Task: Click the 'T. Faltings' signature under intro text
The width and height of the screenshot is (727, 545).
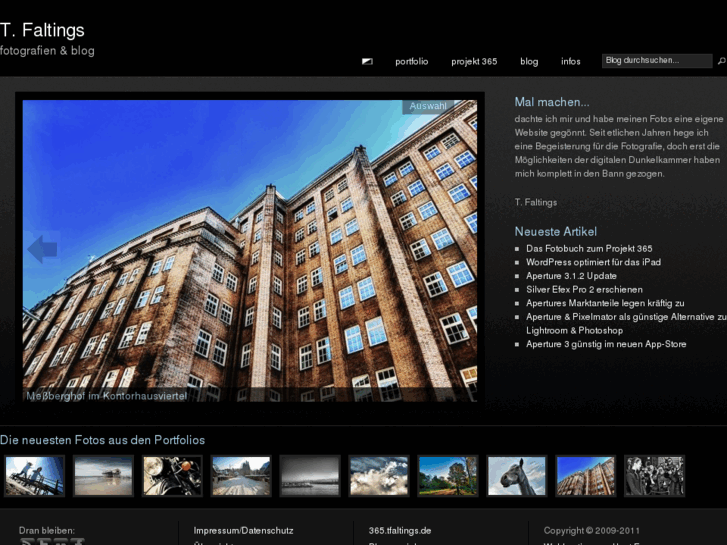Action: (x=536, y=202)
